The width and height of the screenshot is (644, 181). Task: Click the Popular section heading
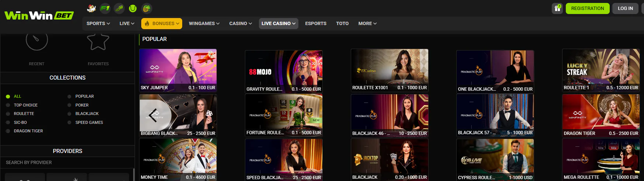(x=154, y=39)
